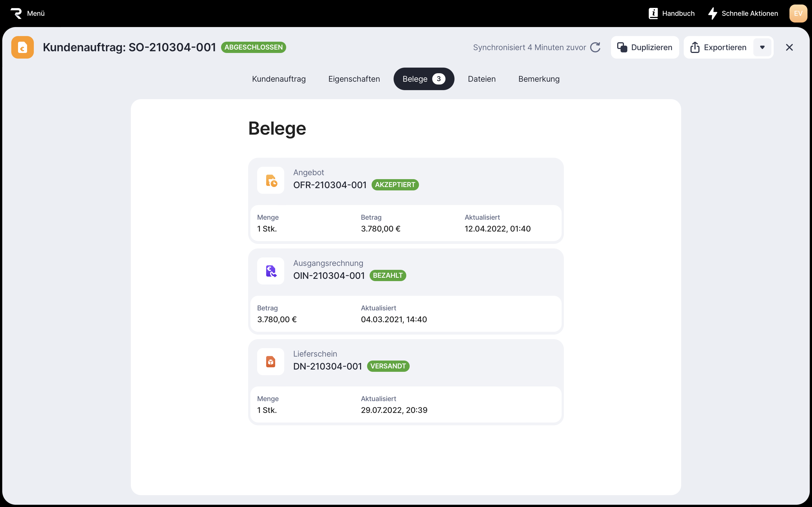Open the Angebot document icon
The width and height of the screenshot is (812, 507).
270,180
